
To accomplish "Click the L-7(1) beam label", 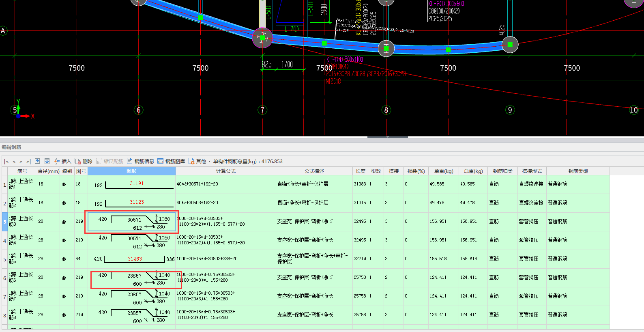I will (x=292, y=29).
